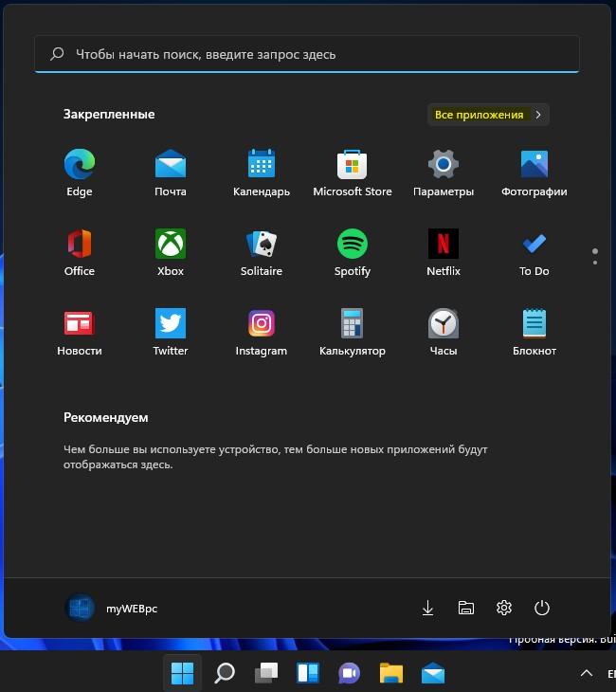Image resolution: width=616 pixels, height=692 pixels.
Task: Open the Новости news app
Action: click(80, 332)
